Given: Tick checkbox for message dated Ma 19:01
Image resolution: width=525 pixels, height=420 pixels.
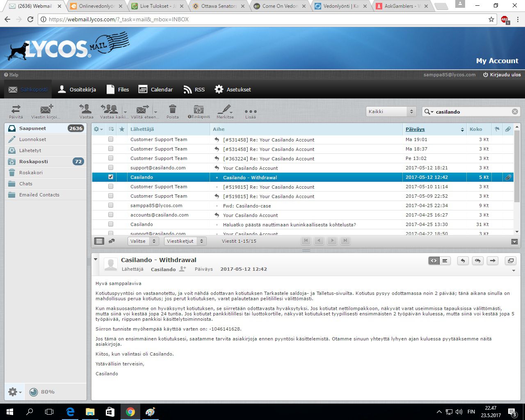Looking at the screenshot, I should tap(111, 139).
